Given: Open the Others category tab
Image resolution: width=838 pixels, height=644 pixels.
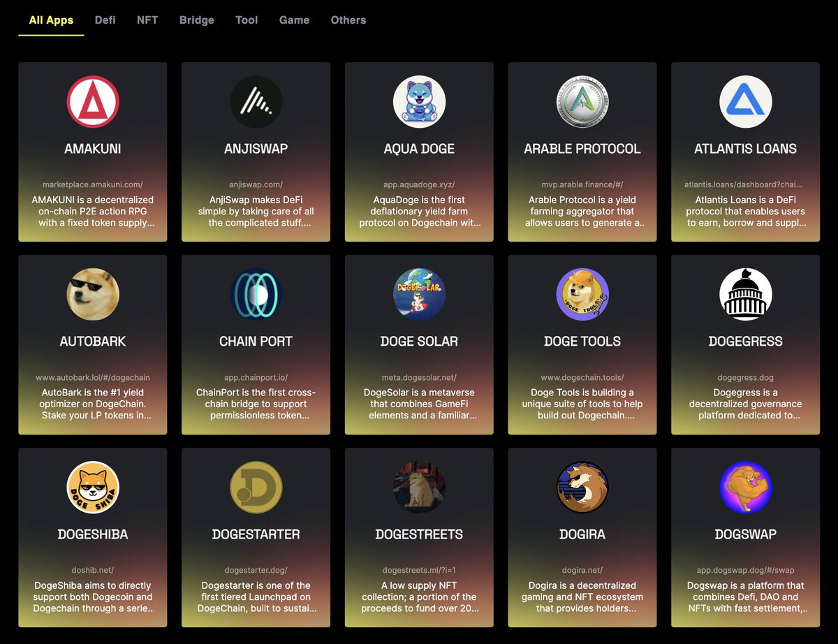Looking at the screenshot, I should 348,20.
